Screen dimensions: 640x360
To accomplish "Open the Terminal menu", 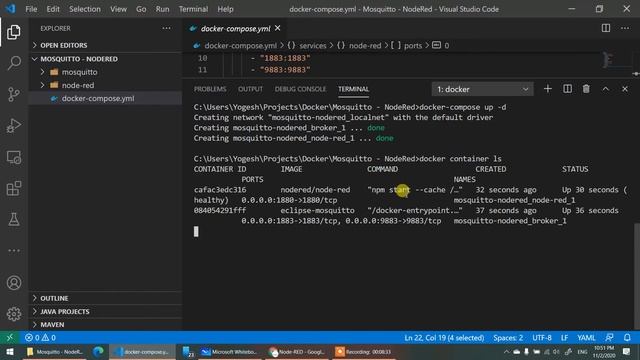I will [x=193, y=9].
